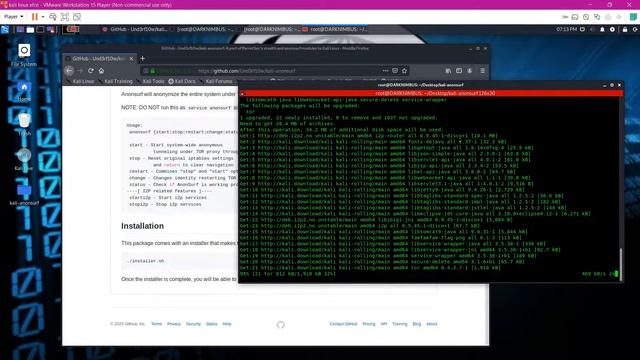
Task: Reload the page in Firefox
Action: pos(91,71)
